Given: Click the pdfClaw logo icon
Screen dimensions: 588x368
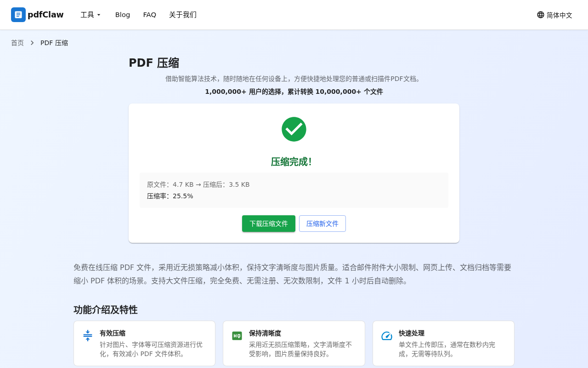Looking at the screenshot, I should pyautogui.click(x=18, y=15).
